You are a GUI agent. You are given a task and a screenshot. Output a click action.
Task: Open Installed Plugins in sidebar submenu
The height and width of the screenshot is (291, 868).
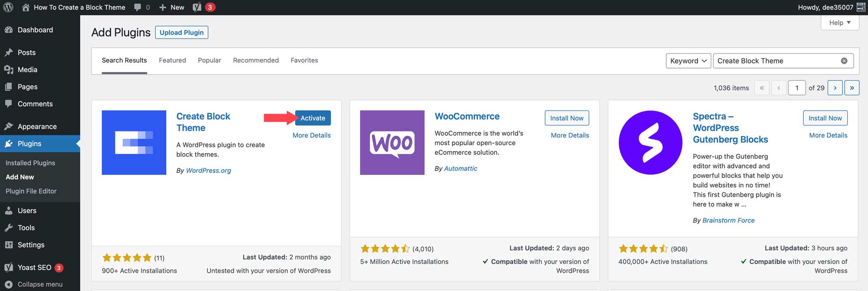pyautogui.click(x=30, y=163)
